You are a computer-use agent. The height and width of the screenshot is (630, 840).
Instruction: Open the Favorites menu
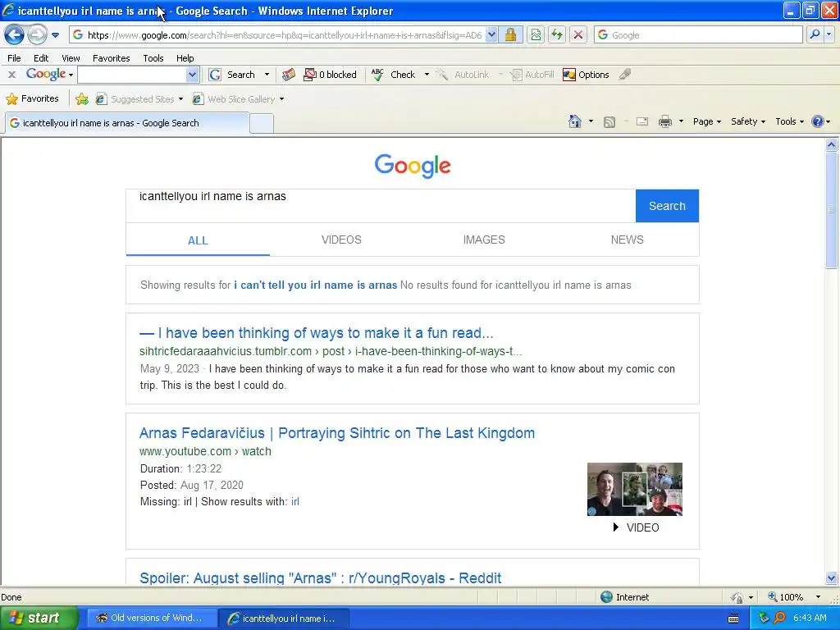(112, 58)
